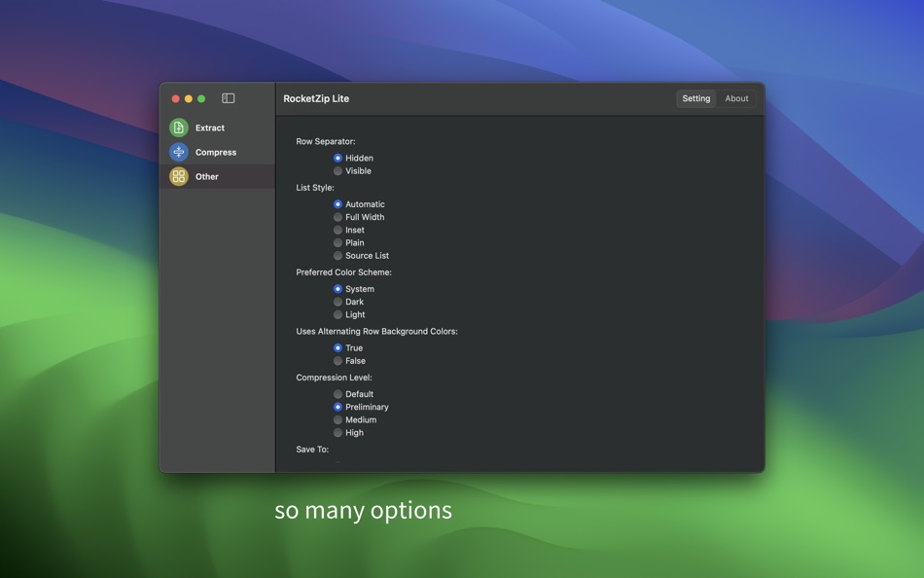Click the Save To heading
924x578 pixels.
click(312, 450)
